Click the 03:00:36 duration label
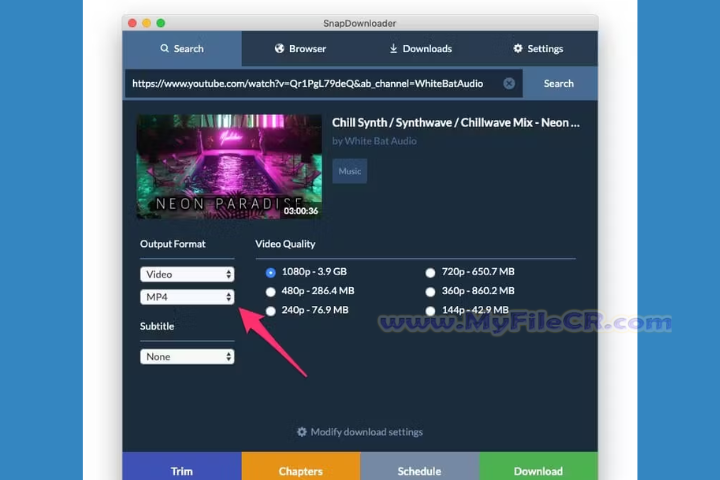The image size is (720, 480). 301,211
